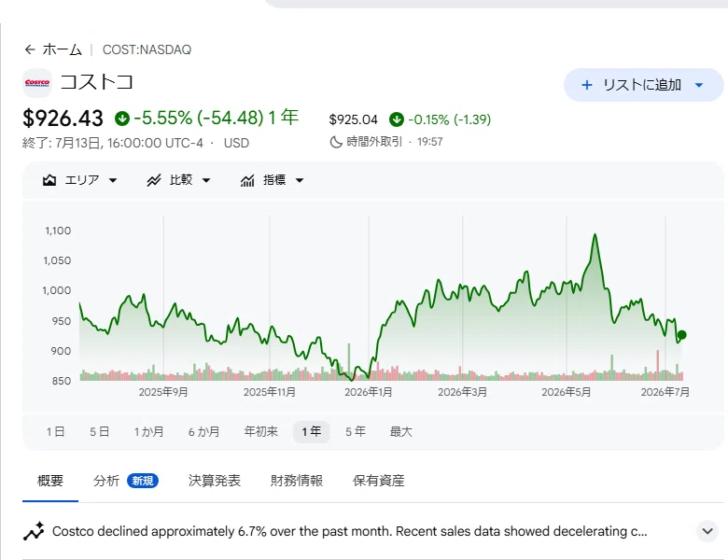Select the 年初来 time range
This screenshot has width=728, height=560.
(261, 432)
